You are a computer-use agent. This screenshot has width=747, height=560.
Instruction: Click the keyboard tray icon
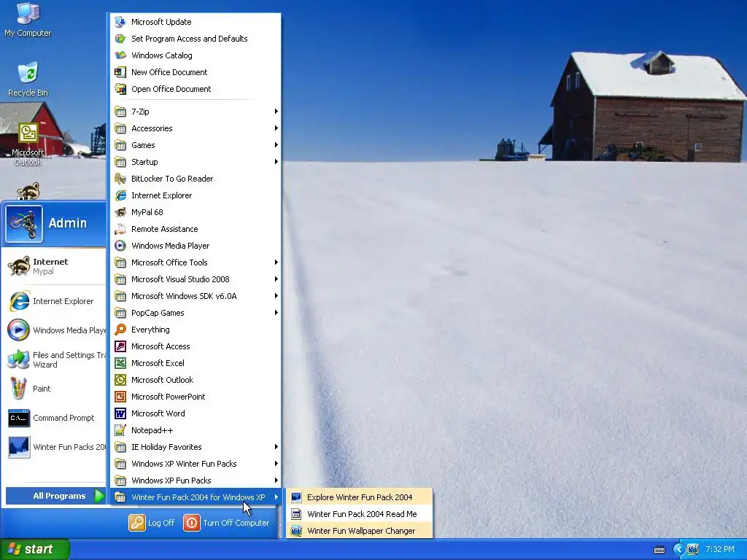point(659,550)
